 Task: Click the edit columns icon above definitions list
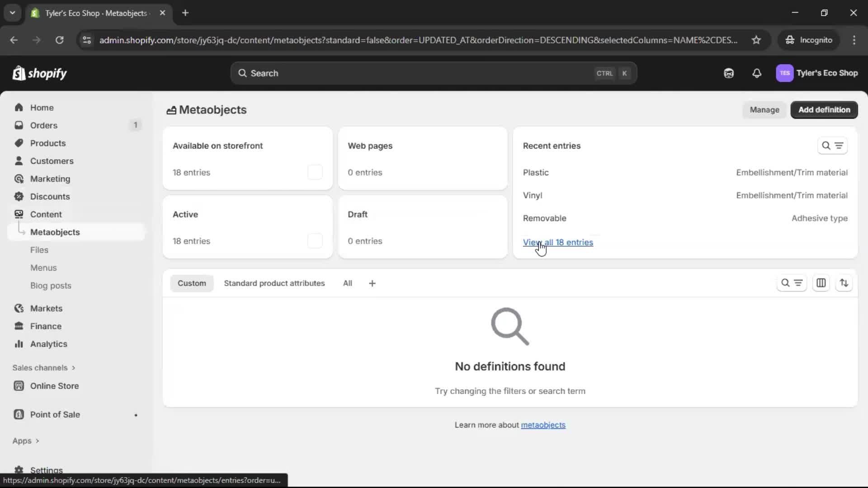pyautogui.click(x=821, y=283)
